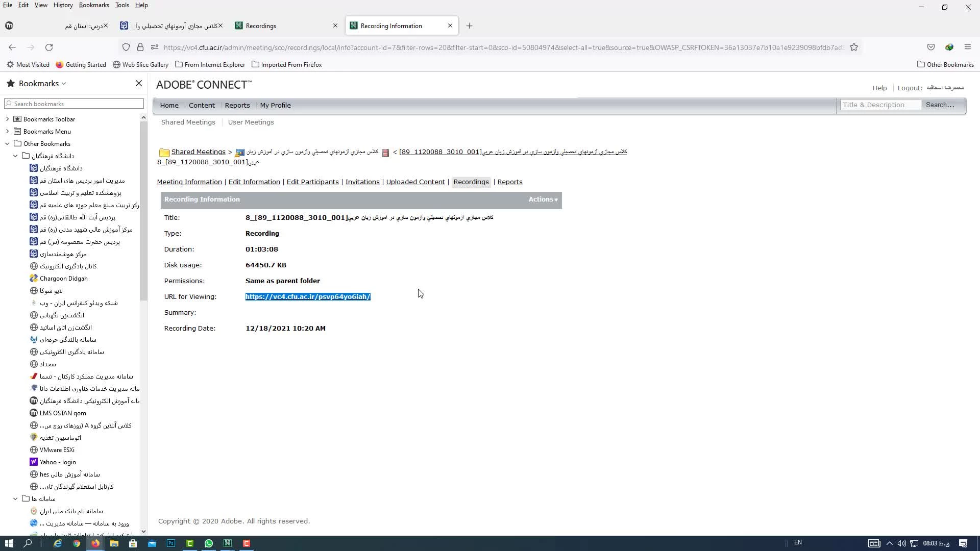Open the Chargoon Didgah bookmark
The image size is (980, 551).
coord(64,279)
